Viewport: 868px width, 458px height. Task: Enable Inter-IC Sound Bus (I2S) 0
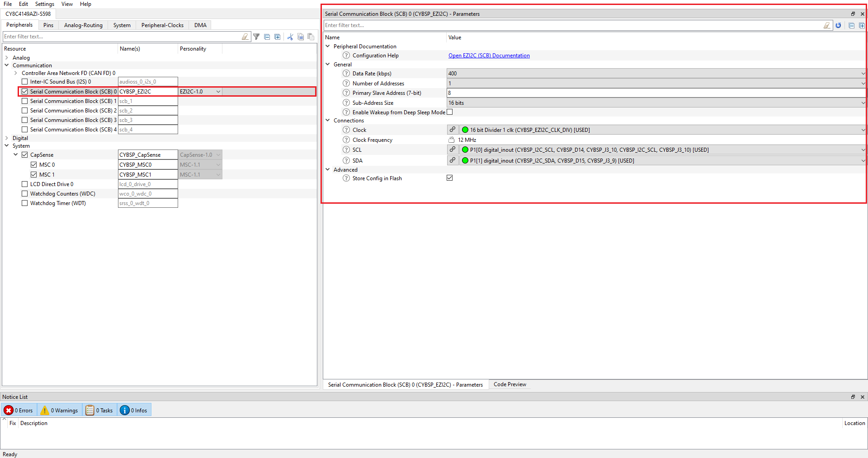[25, 82]
